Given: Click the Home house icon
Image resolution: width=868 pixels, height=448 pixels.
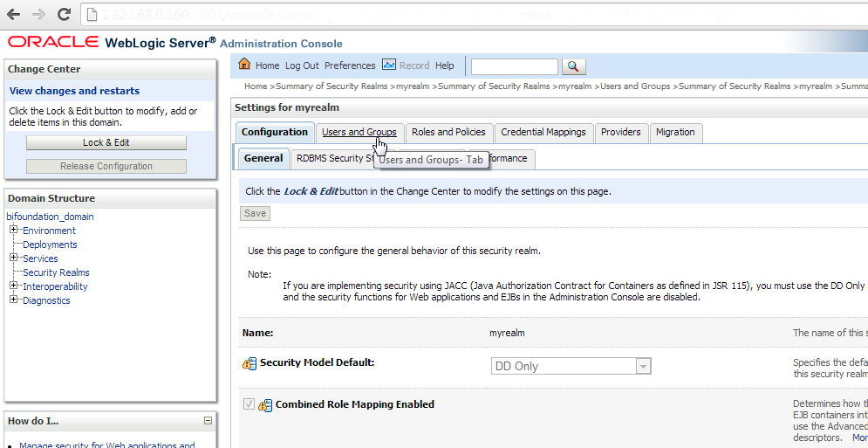Looking at the screenshot, I should (244, 64).
